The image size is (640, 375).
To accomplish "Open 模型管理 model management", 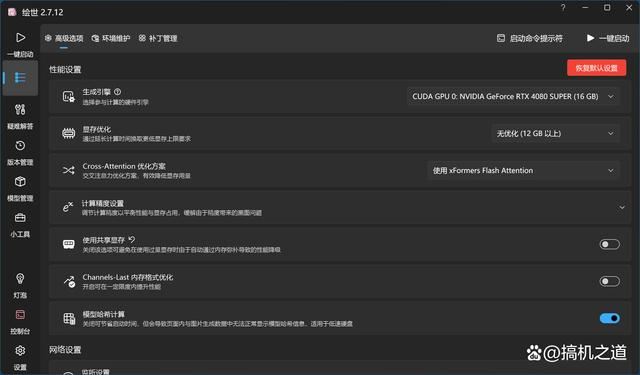I will [20, 188].
